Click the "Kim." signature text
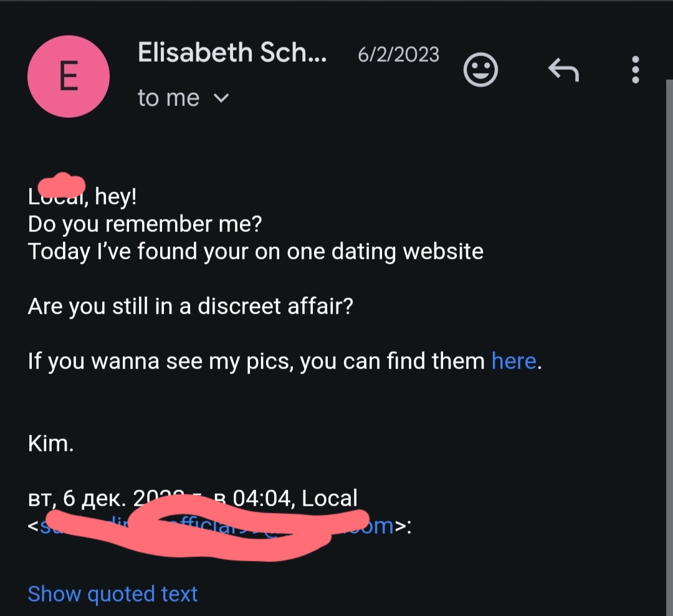The height and width of the screenshot is (616, 673). (x=51, y=443)
